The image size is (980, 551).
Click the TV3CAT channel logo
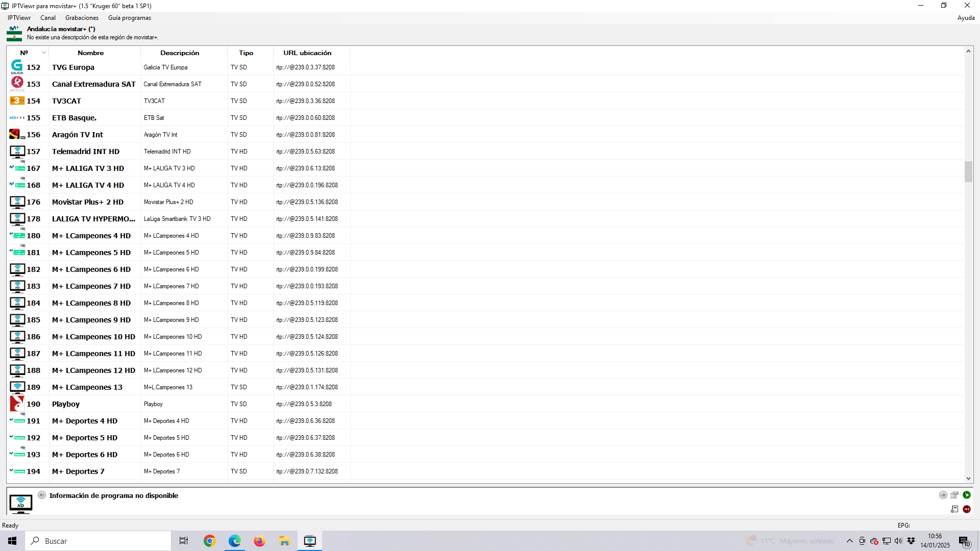(17, 101)
